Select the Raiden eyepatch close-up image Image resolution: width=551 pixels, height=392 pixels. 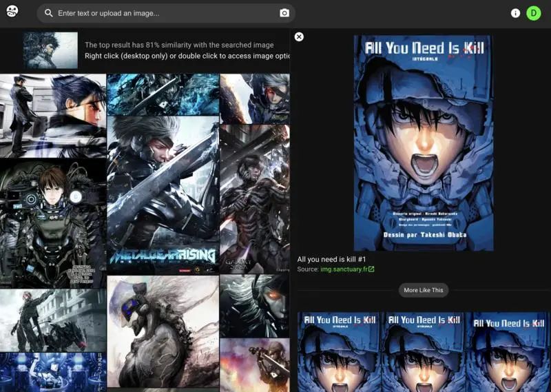tap(255, 99)
